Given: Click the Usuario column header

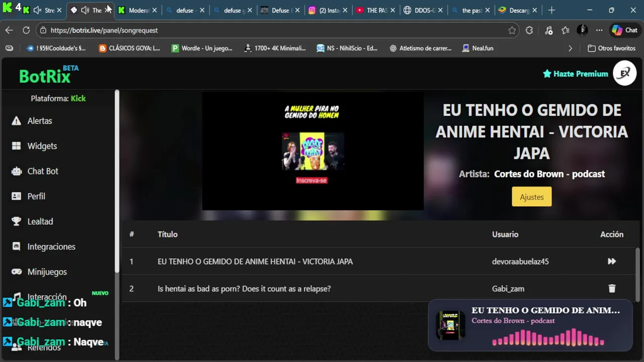Looking at the screenshot, I should tap(505, 234).
